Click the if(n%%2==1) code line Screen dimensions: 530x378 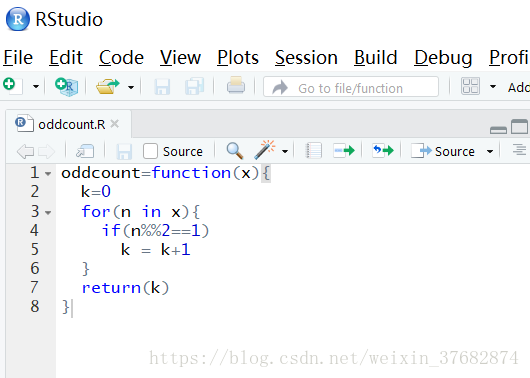pyautogui.click(x=155, y=231)
